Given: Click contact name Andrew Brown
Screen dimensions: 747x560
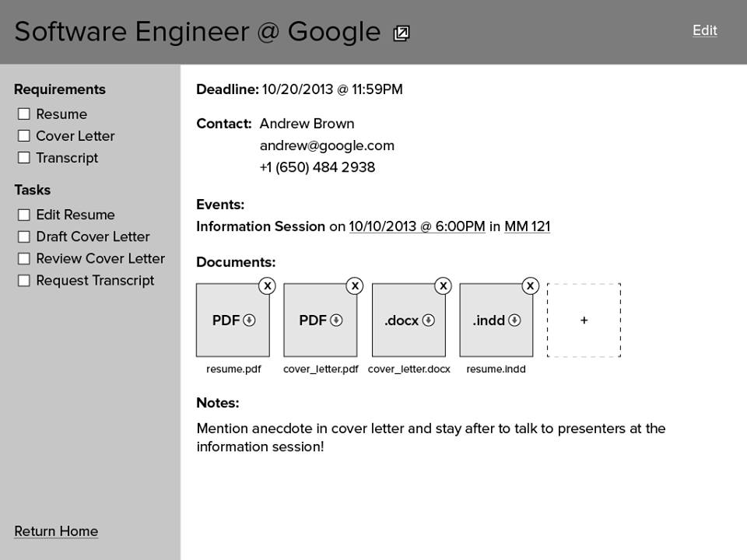Looking at the screenshot, I should tap(307, 124).
